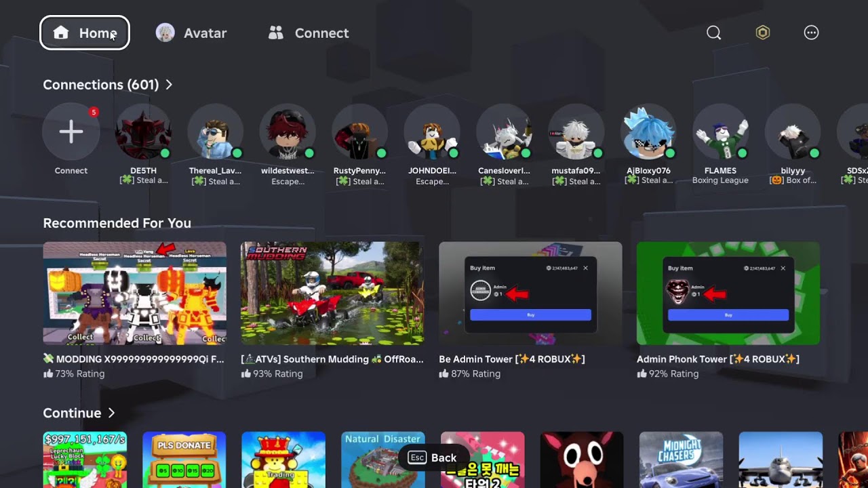Click the MODDING X999 game title
The image size is (868, 488).
click(x=134, y=359)
